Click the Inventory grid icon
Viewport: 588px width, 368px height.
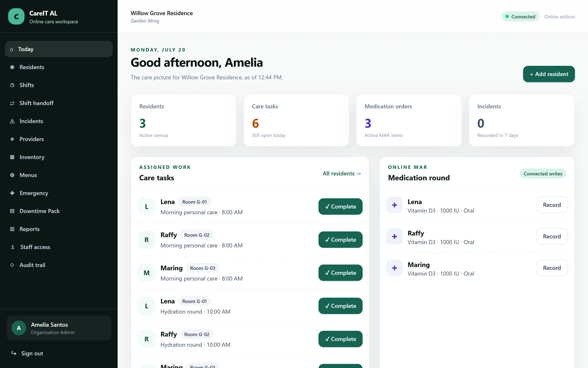coord(12,157)
